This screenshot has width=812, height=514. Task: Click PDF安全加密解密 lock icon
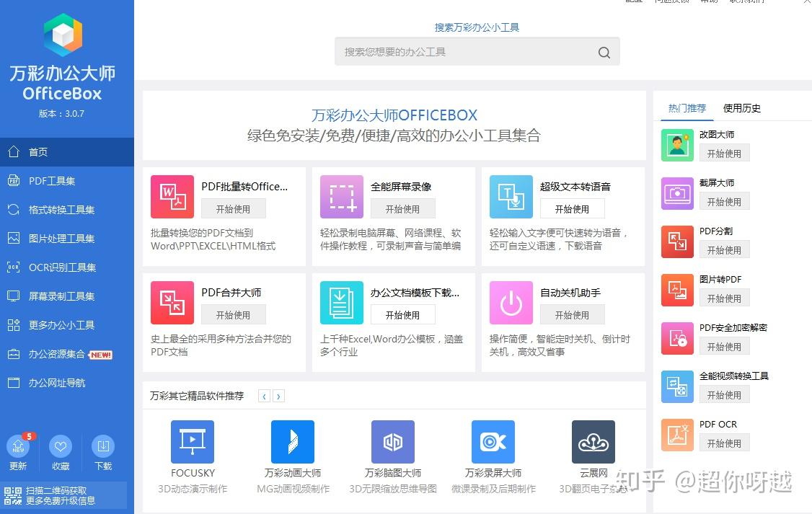677,339
